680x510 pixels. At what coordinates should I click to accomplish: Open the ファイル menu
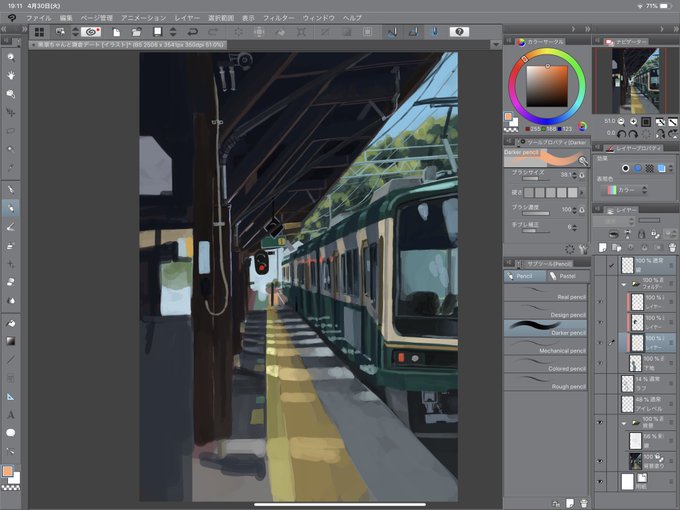39,18
